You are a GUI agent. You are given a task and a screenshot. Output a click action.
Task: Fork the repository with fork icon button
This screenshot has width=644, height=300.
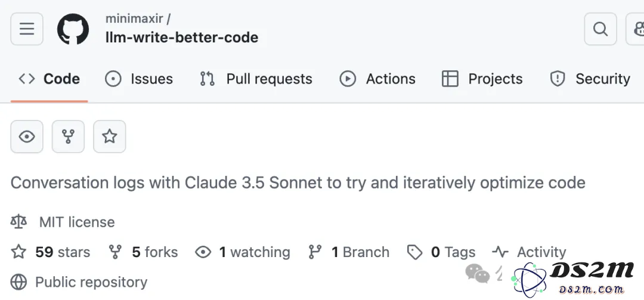click(68, 137)
